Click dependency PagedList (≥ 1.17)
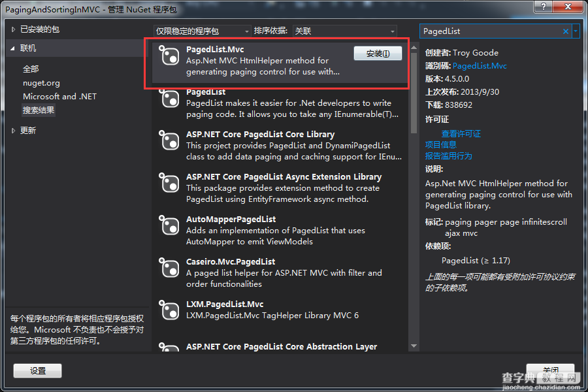 [476, 260]
